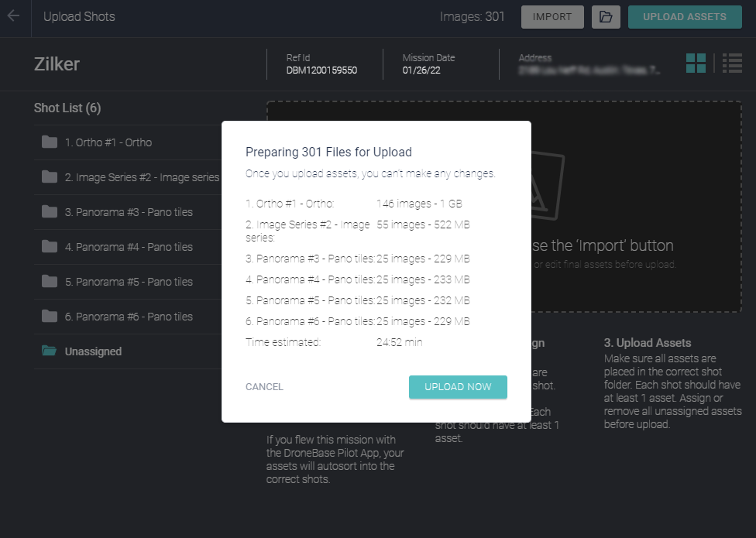756x538 pixels.
Task: Cancel the upload dialog
Action: click(264, 387)
